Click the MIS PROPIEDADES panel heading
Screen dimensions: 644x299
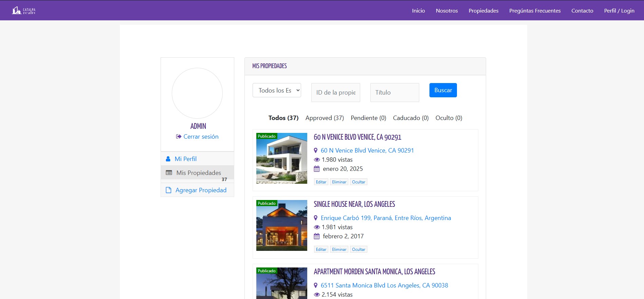(270, 66)
